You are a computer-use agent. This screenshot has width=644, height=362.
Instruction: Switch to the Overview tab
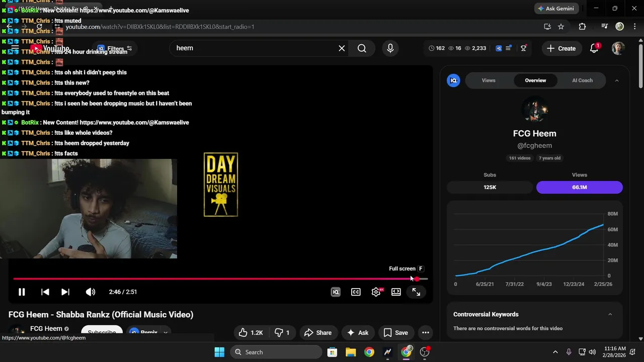(x=535, y=80)
